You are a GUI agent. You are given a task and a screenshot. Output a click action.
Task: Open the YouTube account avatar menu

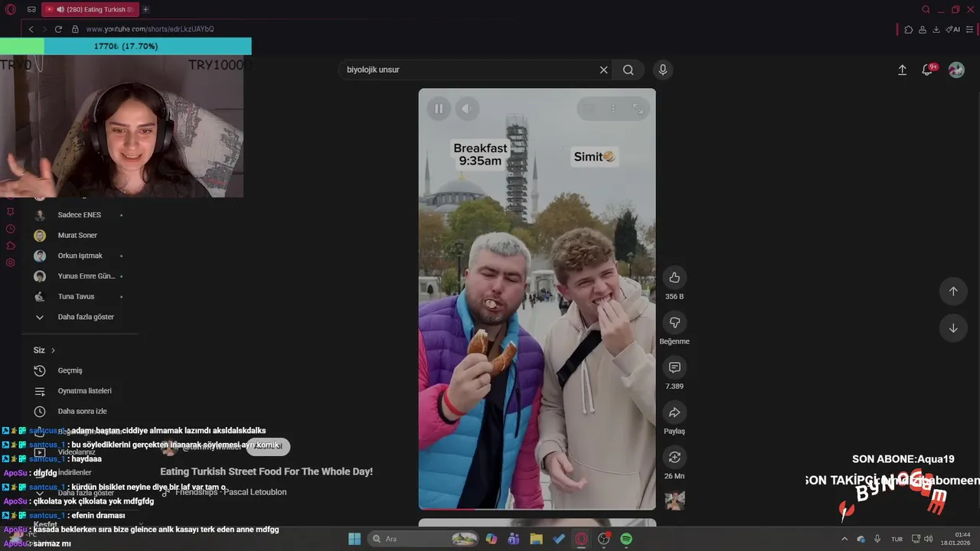click(x=956, y=70)
